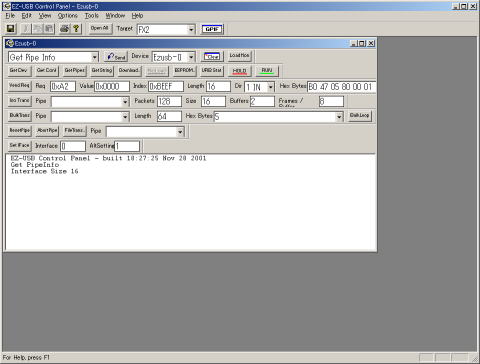Expand the Bulk Trans Pipe dropdown
Image resolution: width=480 pixels, height=364 pixels.
pyautogui.click(x=125, y=117)
